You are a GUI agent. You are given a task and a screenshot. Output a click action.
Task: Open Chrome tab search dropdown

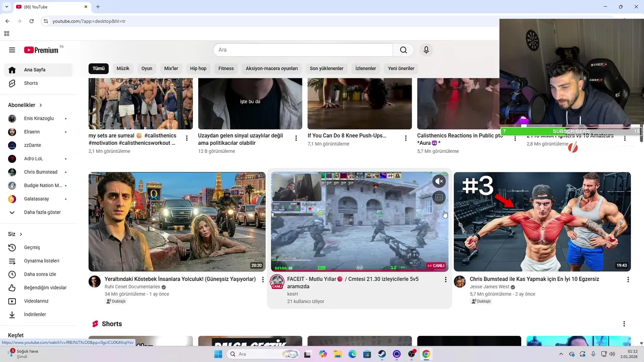[7, 7]
